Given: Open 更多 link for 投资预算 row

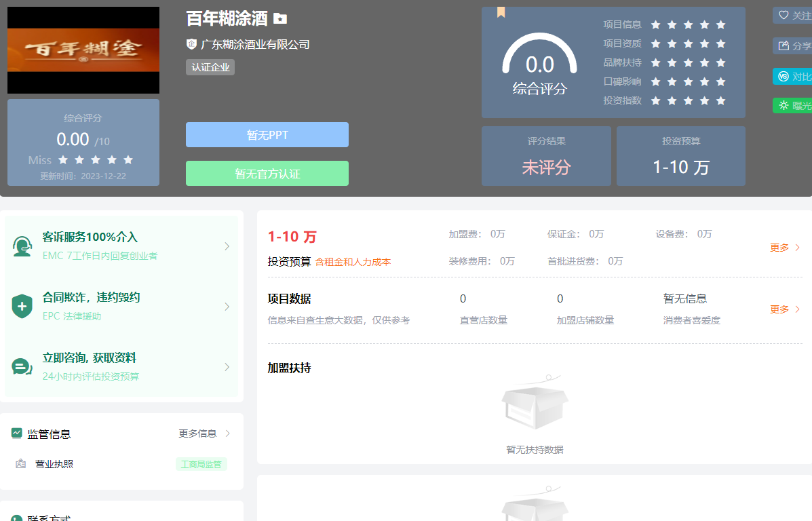Looking at the screenshot, I should [x=785, y=248].
